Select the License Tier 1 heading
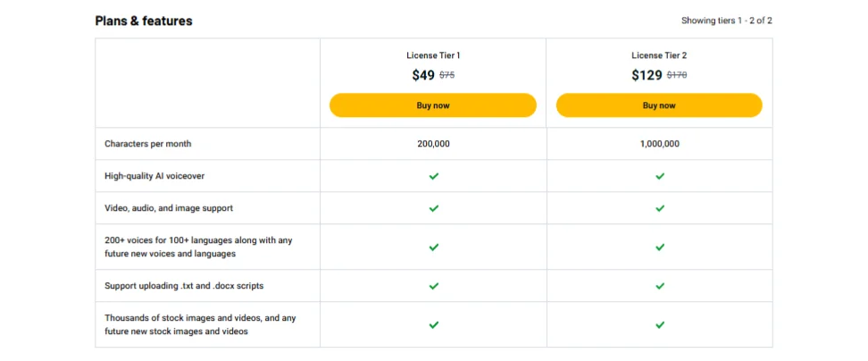Image resolution: width=868 pixels, height=361 pixels. [x=433, y=55]
